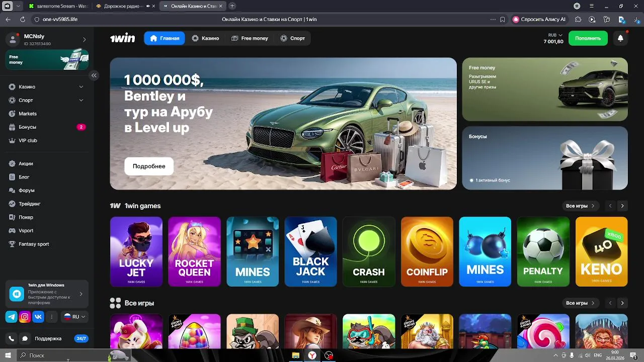Previous arrow in 1win games row
Viewport: 644px width, 362px height.
coord(610,206)
